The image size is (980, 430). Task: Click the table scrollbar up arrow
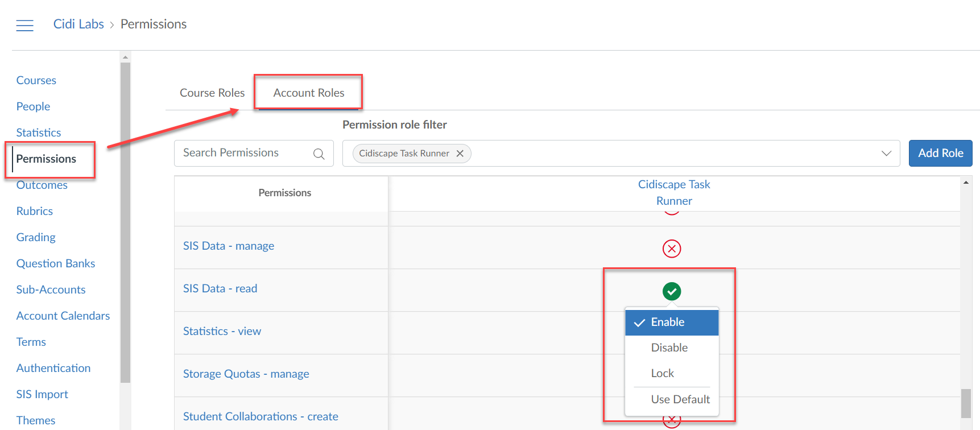966,183
